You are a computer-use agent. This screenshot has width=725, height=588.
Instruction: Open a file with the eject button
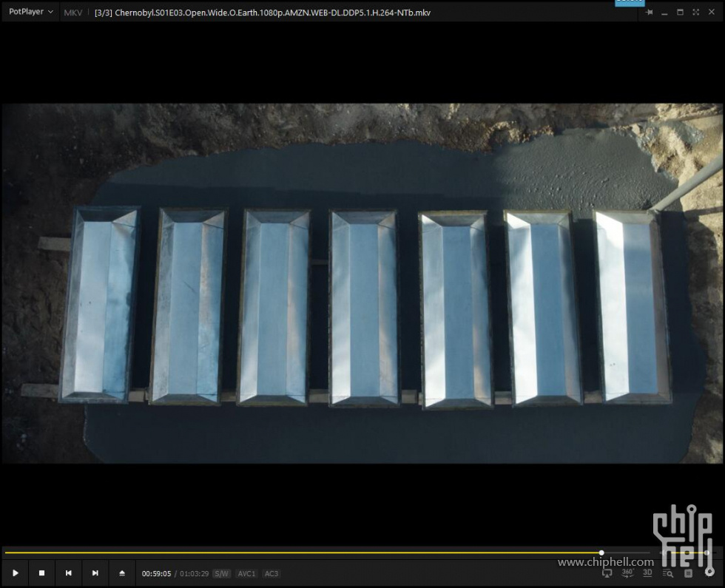[122, 573]
